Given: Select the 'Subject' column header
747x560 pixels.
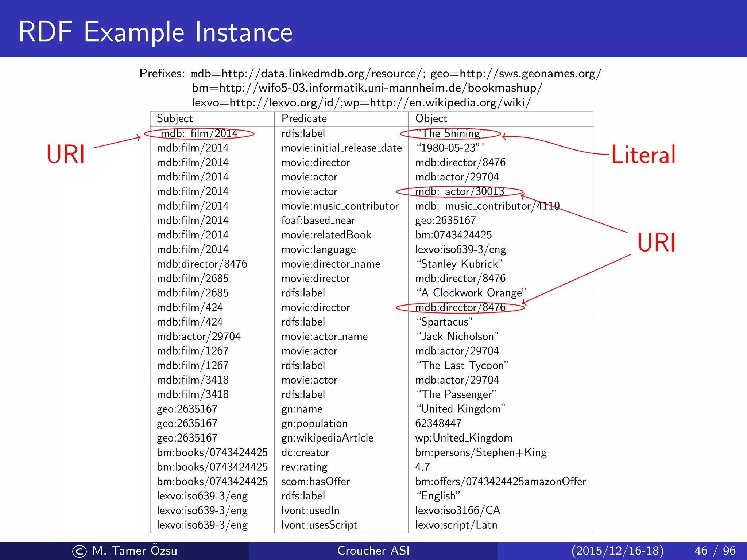Looking at the screenshot, I should click(174, 118).
